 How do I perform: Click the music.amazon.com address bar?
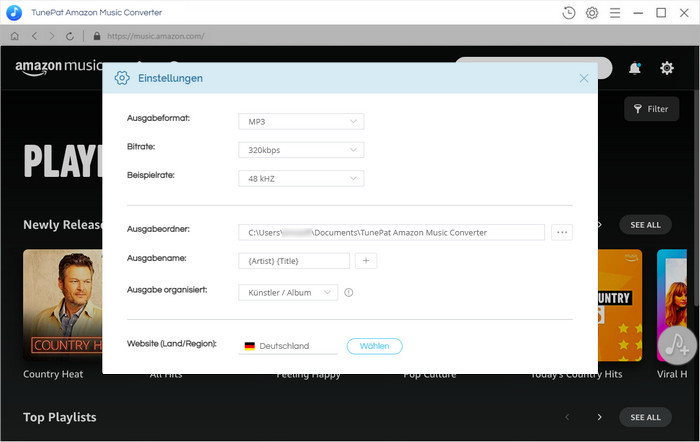[155, 36]
